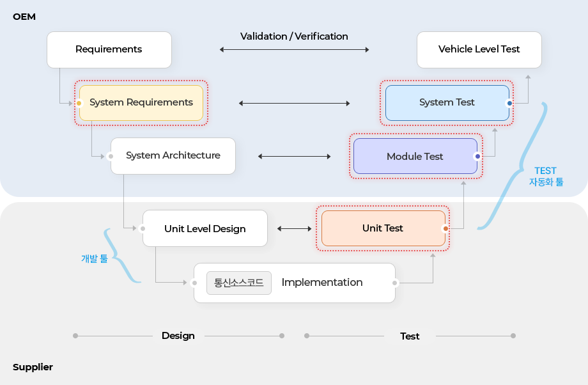Click the double arrow between Unit Level Design and Unit Test
The height and width of the screenshot is (385, 588).
295,228
